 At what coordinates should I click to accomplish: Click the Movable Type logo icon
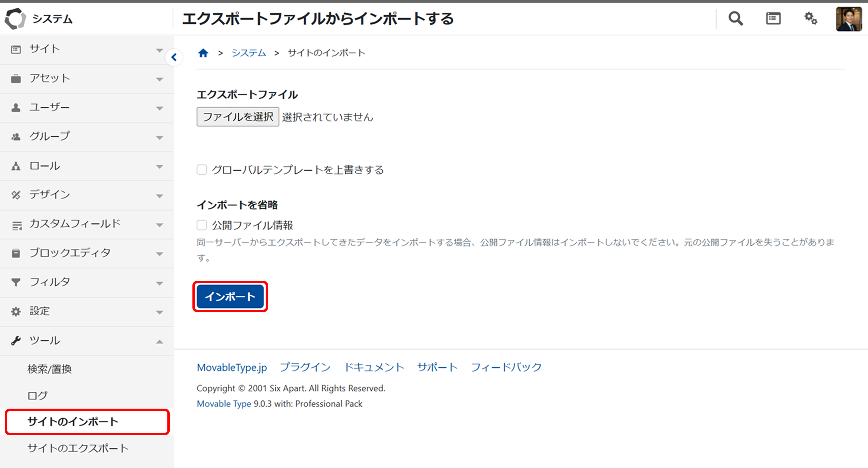tap(15, 19)
